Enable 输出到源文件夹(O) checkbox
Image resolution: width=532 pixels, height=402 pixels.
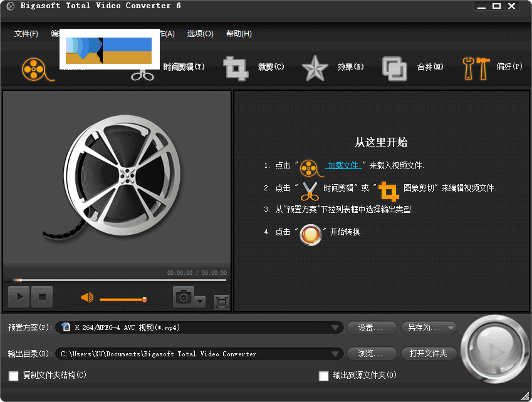(x=324, y=376)
